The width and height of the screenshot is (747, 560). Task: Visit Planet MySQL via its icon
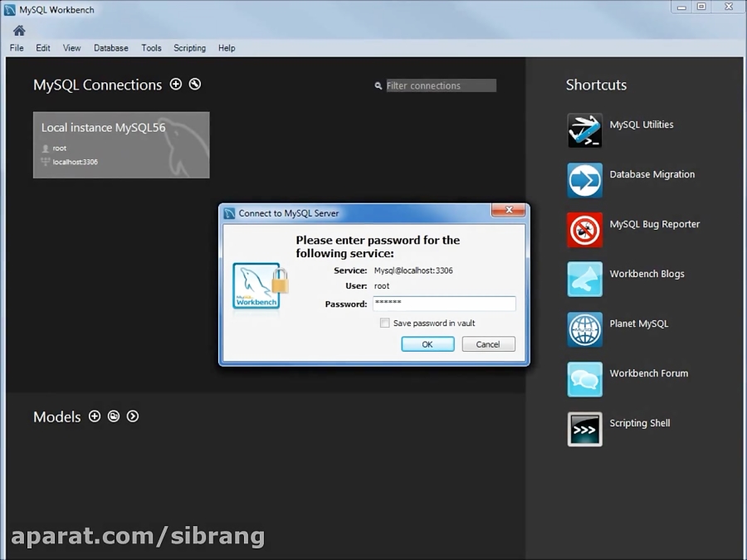pyautogui.click(x=584, y=329)
